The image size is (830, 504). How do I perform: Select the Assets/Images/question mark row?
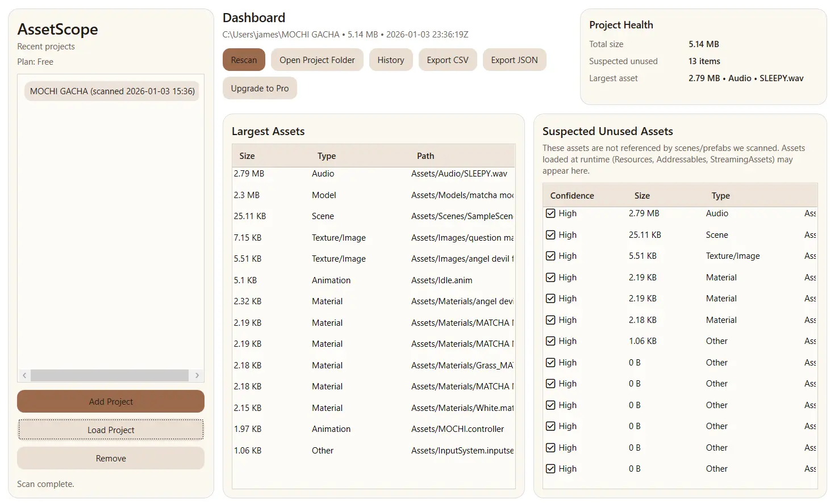click(374, 238)
